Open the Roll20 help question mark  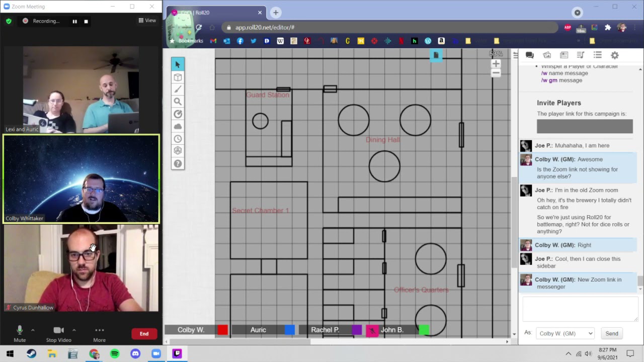pos(178,163)
